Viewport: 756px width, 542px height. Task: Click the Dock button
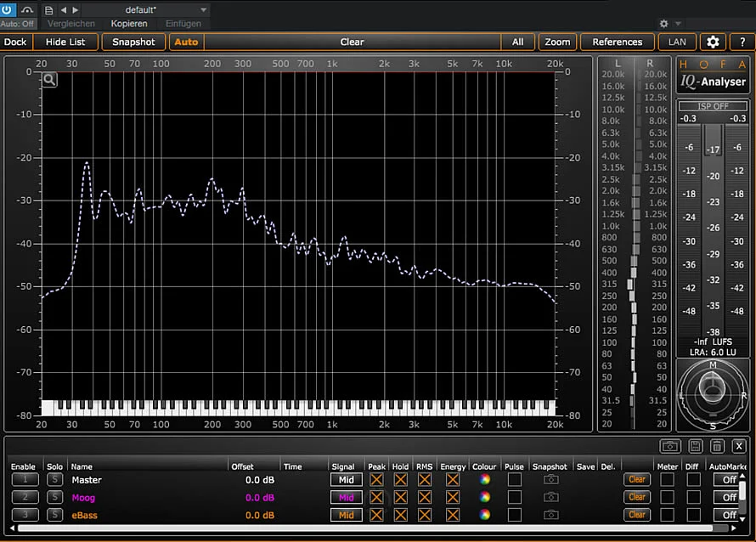15,42
